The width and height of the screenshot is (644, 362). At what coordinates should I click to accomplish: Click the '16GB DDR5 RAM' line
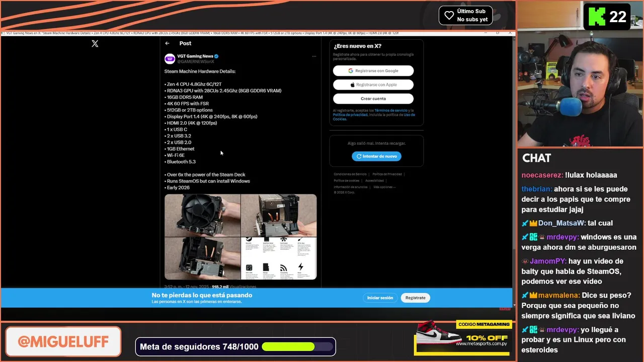tap(184, 97)
